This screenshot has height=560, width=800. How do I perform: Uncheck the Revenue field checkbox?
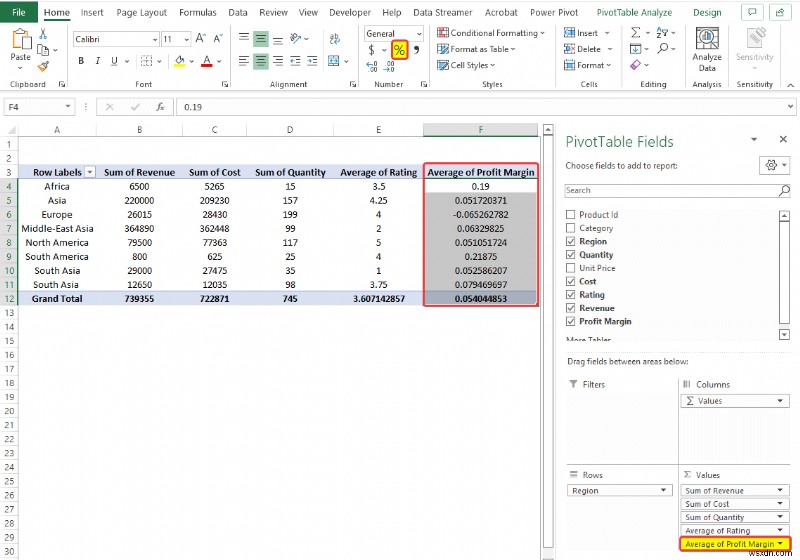[570, 308]
